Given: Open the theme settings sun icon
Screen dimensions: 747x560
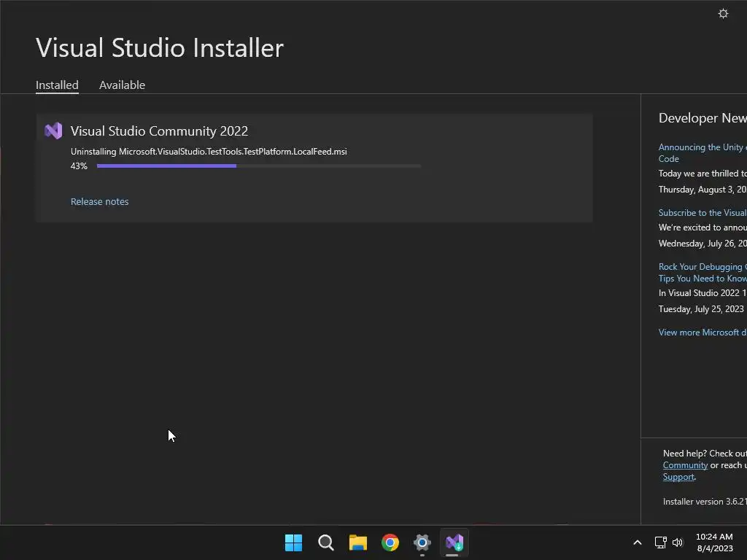Looking at the screenshot, I should 723,13.
